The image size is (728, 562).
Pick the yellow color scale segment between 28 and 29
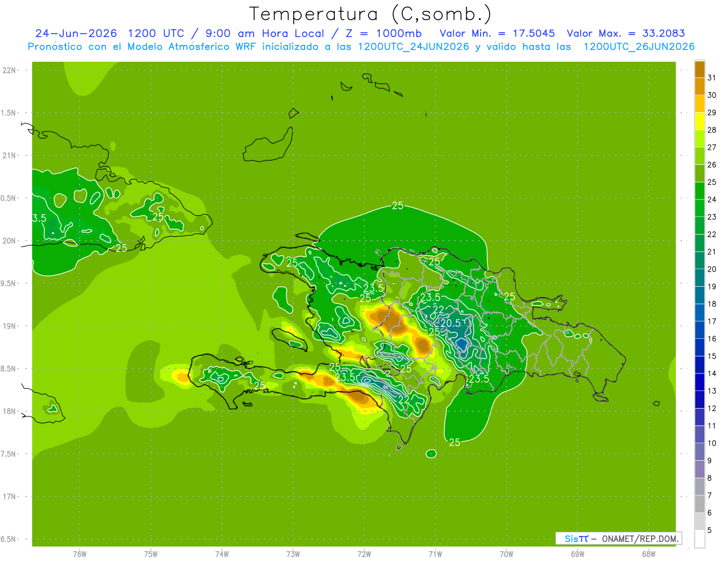pyautogui.click(x=699, y=121)
